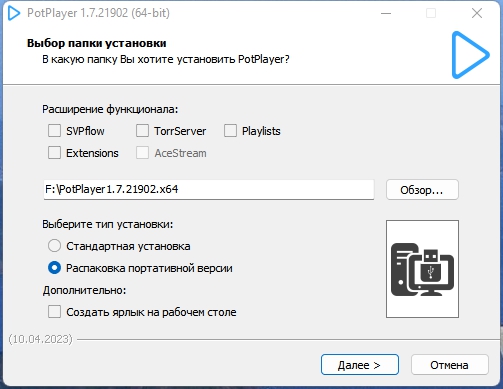Click the installation folder path field
The image size is (503, 389).
tap(209, 190)
